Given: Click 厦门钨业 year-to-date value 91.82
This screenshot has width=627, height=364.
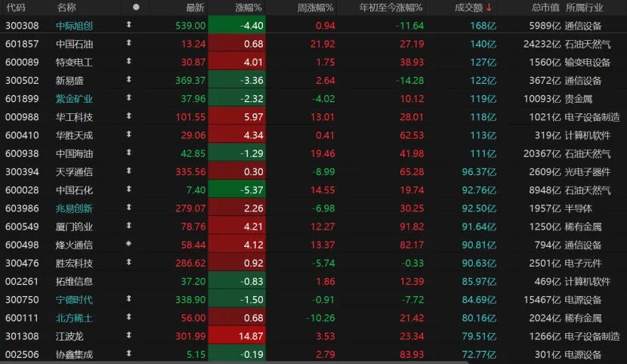Looking at the screenshot, I should [412, 227].
